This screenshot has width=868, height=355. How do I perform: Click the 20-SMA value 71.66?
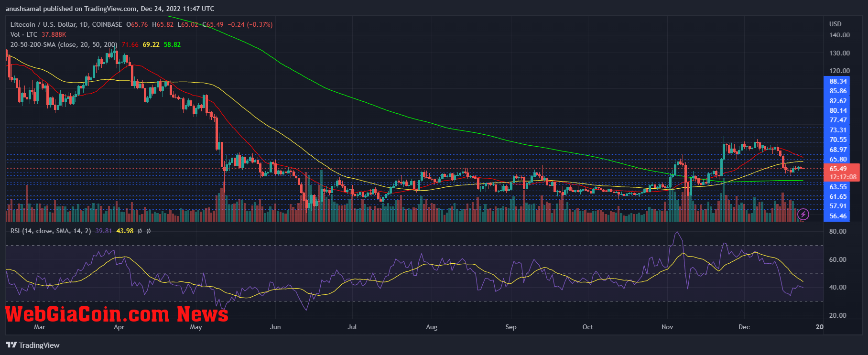click(130, 44)
